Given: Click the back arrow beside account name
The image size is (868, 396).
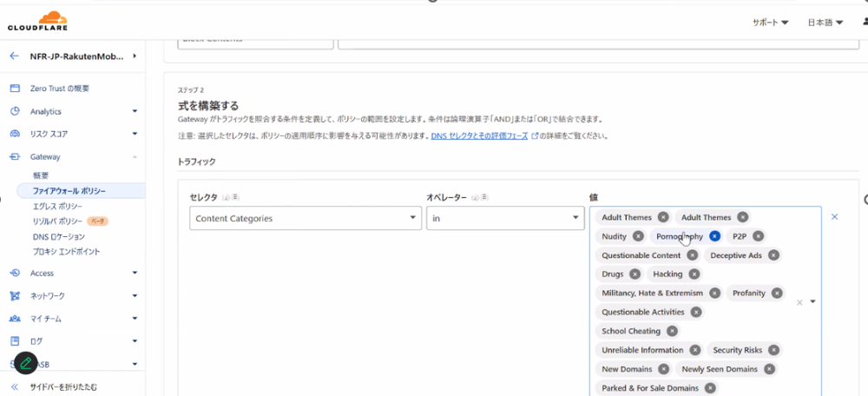Looking at the screenshot, I should [14, 56].
